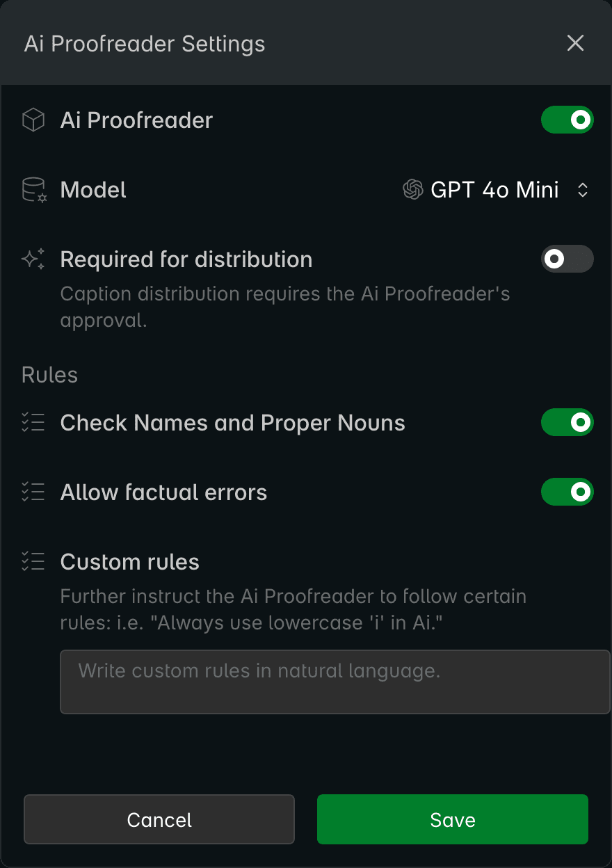Click checklist icon beside Allow factual errors

(33, 492)
